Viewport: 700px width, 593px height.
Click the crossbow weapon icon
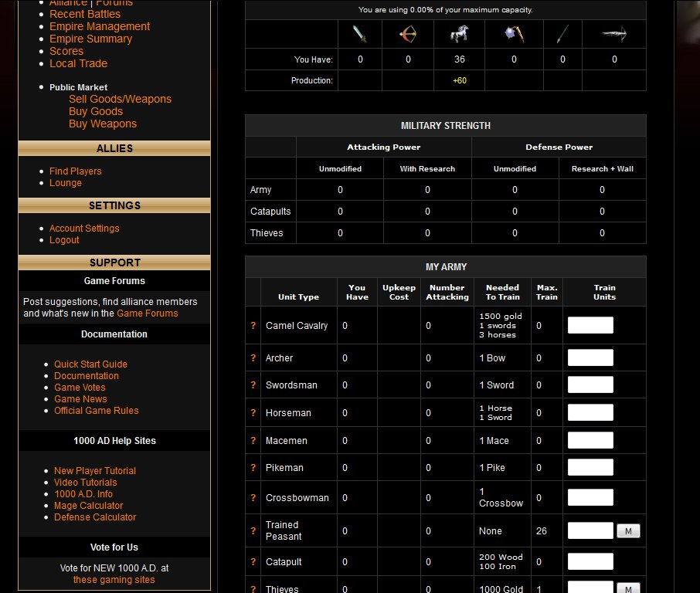pyautogui.click(x=614, y=34)
